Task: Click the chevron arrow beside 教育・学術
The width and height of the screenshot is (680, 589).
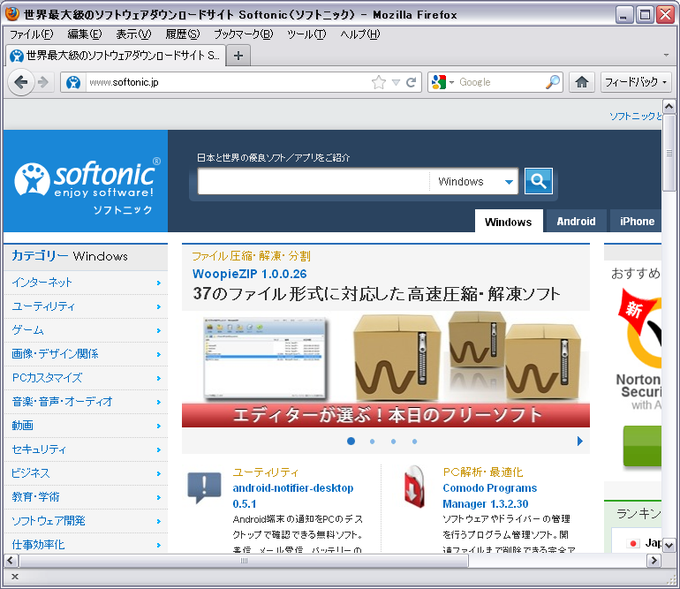Action: 159,497
